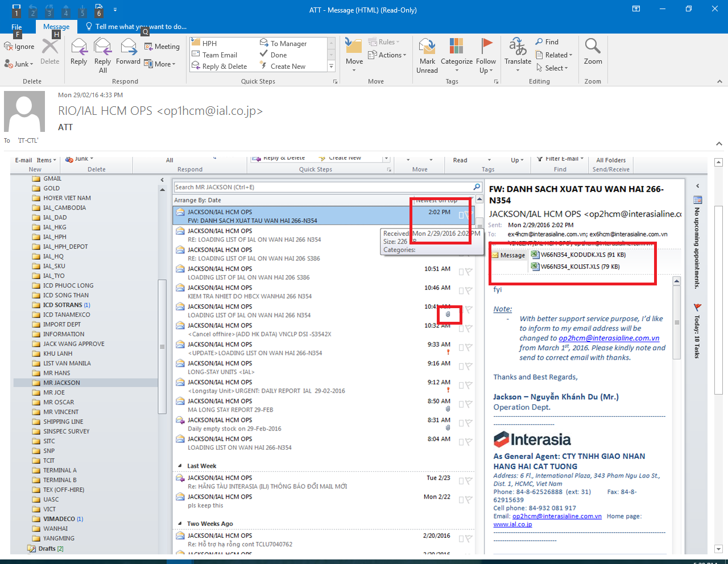Click 'www.ial.co.jp' in embedded signature
The image size is (728, 564).
point(512,524)
